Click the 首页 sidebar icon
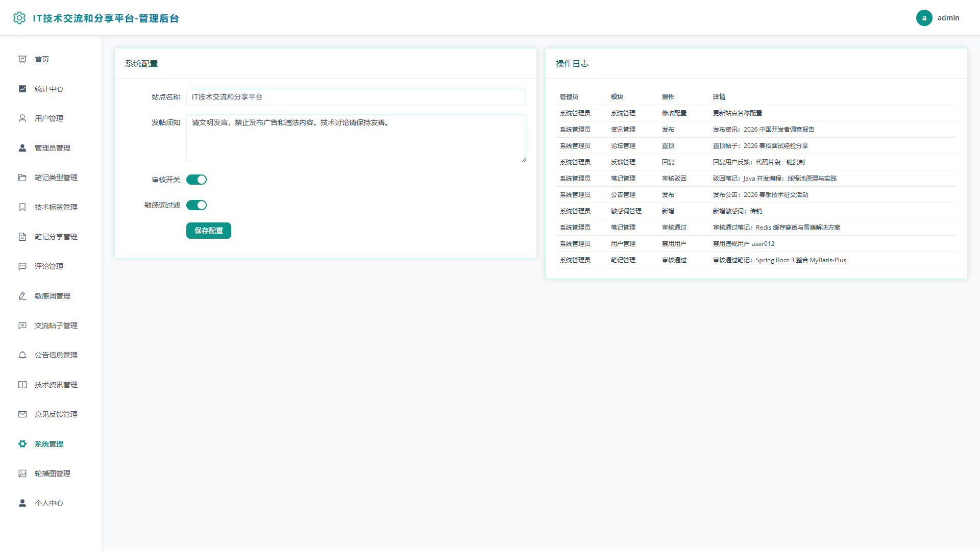The height and width of the screenshot is (551, 980). tap(22, 59)
